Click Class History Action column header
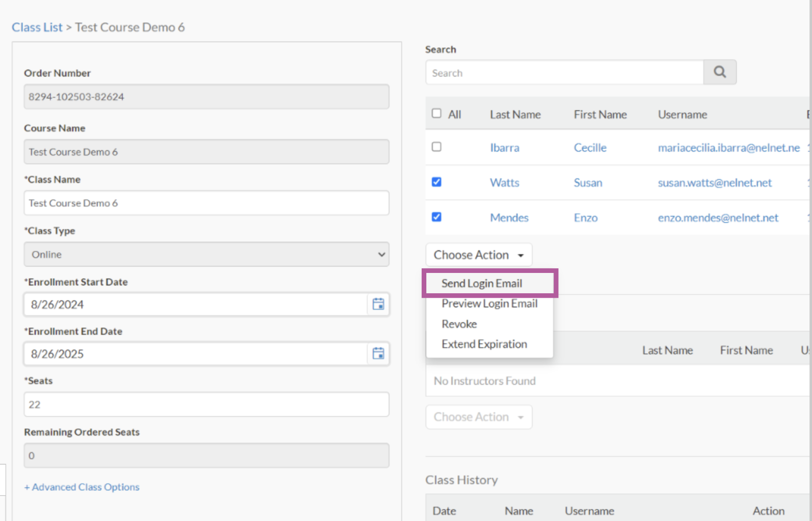The height and width of the screenshot is (521, 812). tap(768, 511)
